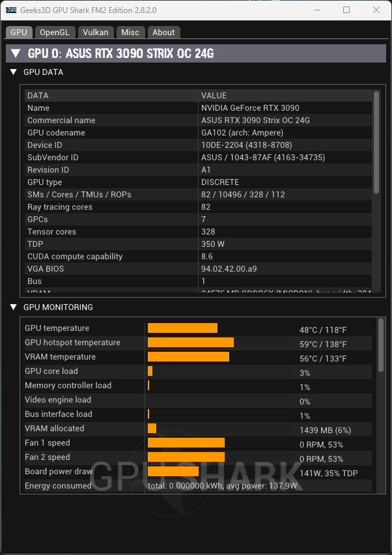Collapse the GPU 0 ASUS RTX 3090 header
Viewport: 392px width, 555px height.
pos(195,53)
